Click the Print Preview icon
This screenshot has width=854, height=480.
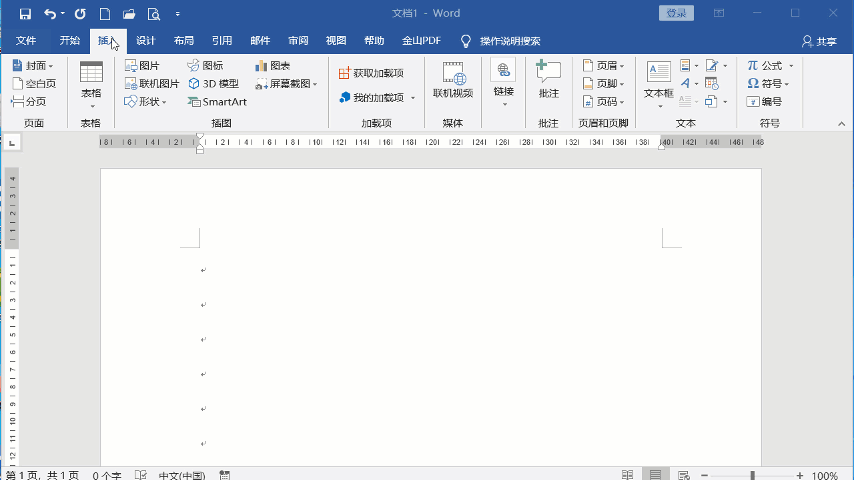(154, 14)
